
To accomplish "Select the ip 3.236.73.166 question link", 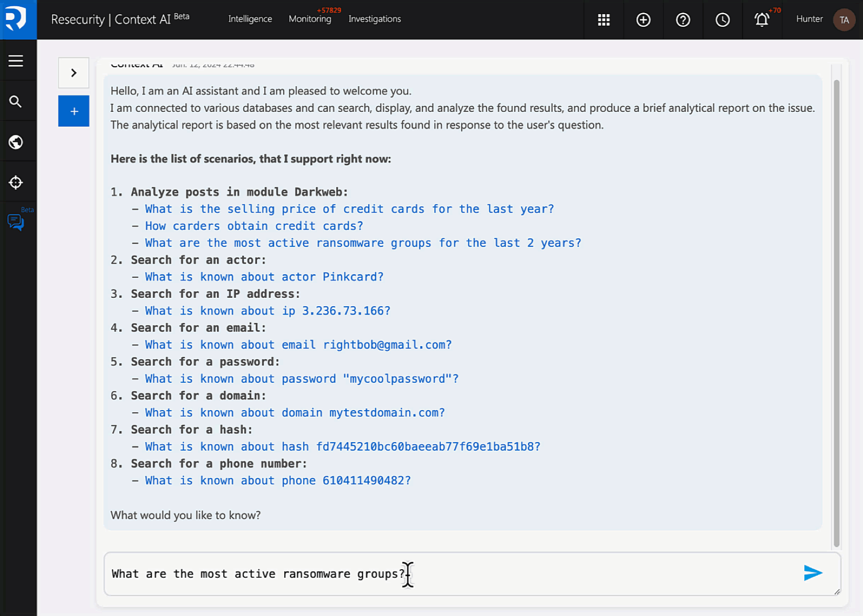I will pos(268,311).
